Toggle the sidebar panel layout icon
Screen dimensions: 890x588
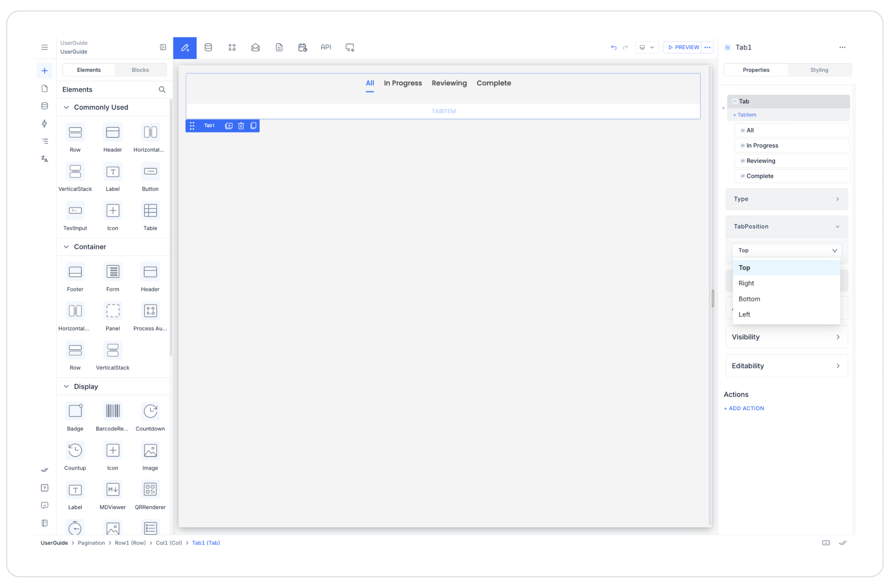point(163,47)
